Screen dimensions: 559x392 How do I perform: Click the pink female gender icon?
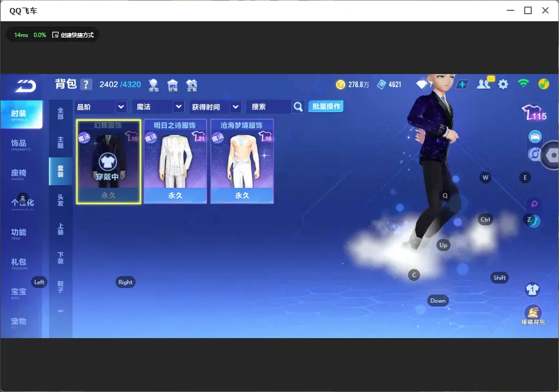pos(534,204)
